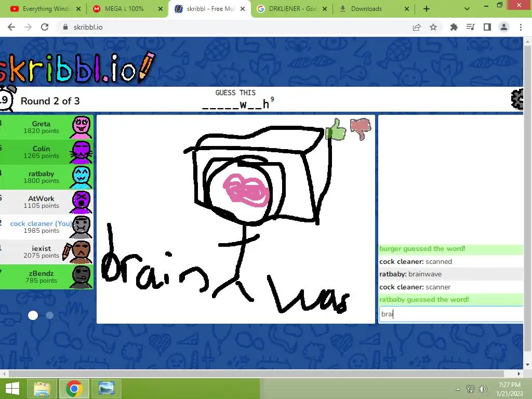Open a new browser tab
532x399 pixels.
427,9
